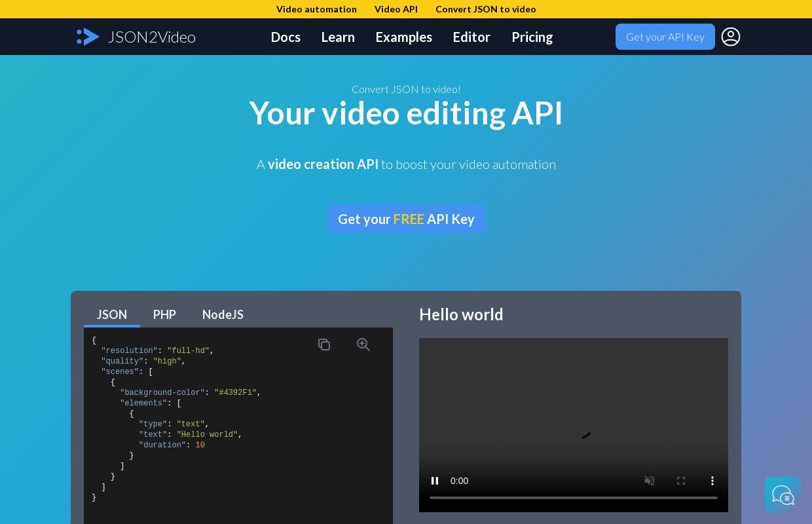Open the Learn menu item
Image resolution: width=812 pixels, height=524 pixels.
point(338,37)
